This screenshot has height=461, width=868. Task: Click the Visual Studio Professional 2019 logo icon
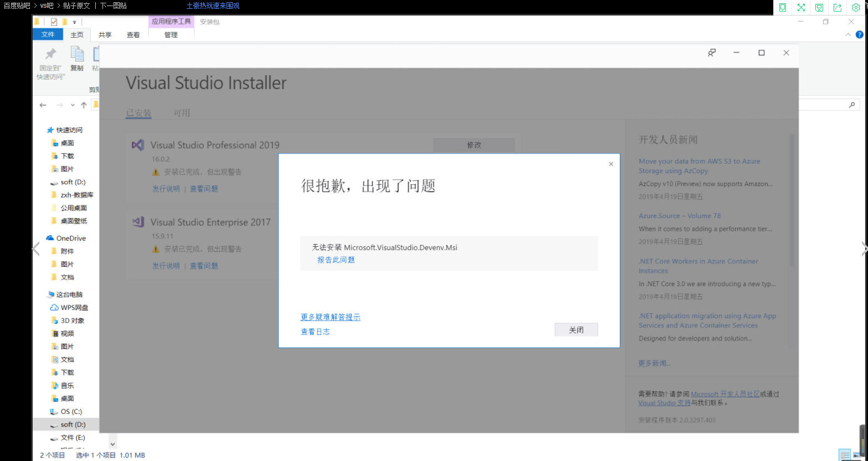(138, 145)
